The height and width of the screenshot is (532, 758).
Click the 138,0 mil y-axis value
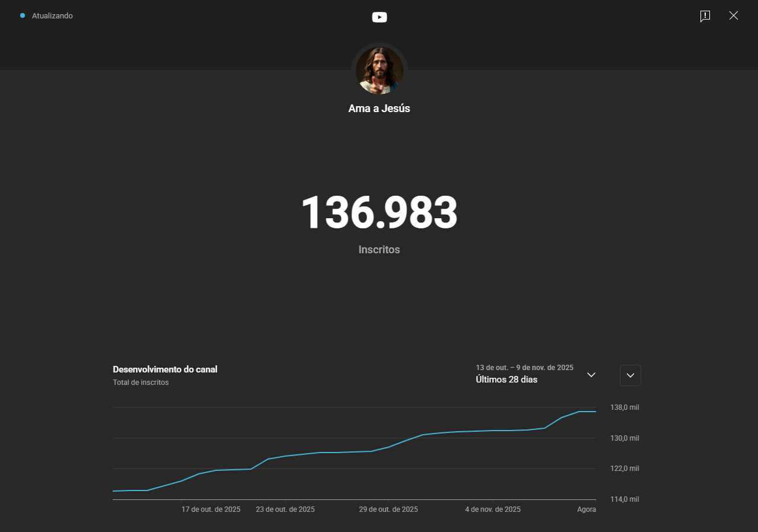click(624, 407)
